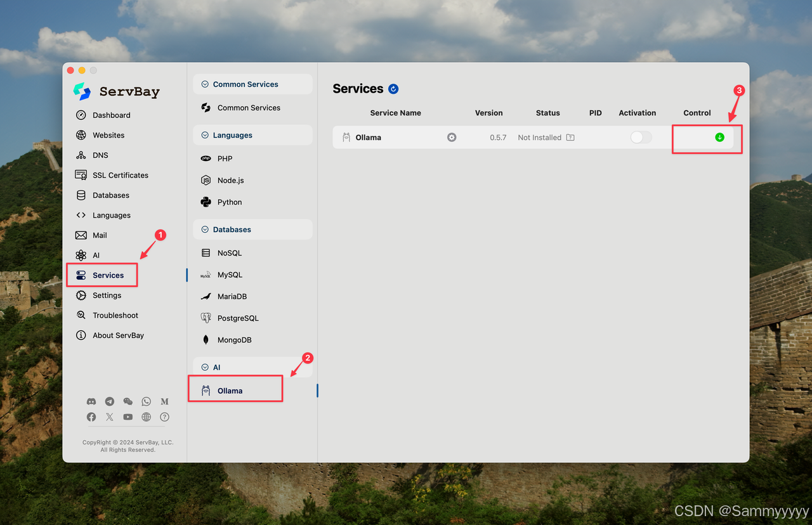Open DNS in the sidebar

[92, 155]
